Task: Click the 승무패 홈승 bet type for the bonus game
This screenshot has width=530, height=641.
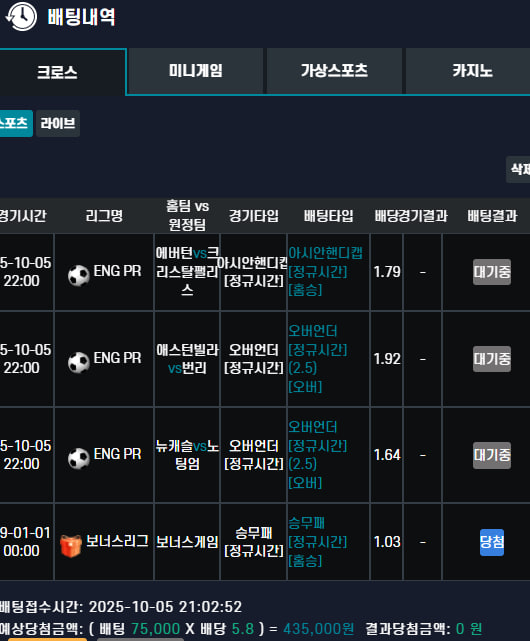Action: 318,542
